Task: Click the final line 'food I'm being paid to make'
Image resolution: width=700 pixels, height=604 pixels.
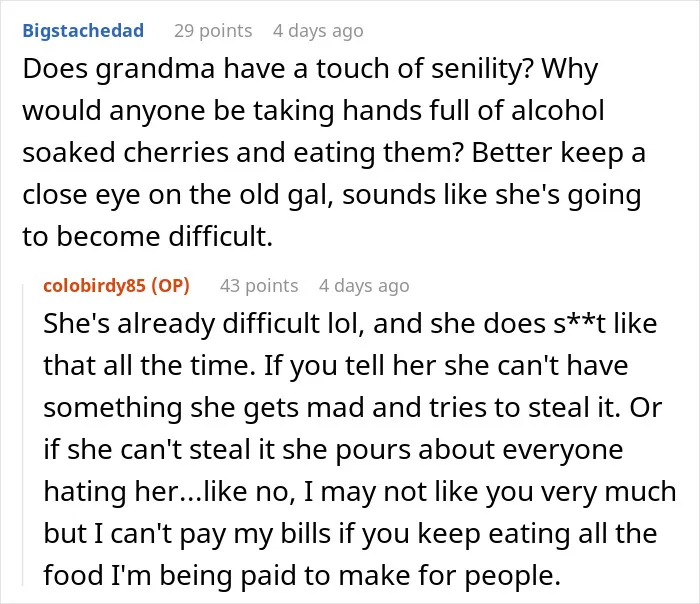Action: pos(302,576)
